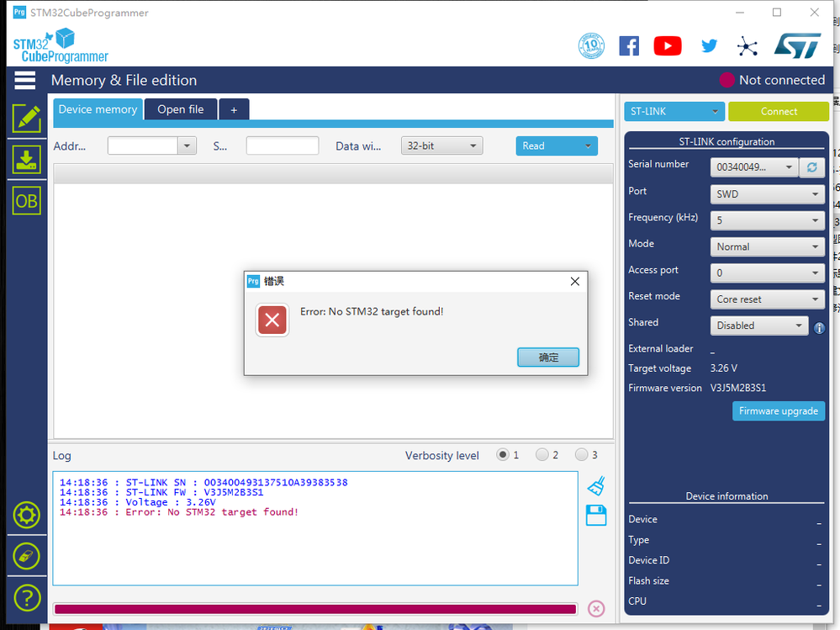Click red error icon in dialog
Viewport: 840px width, 630px height.
pyautogui.click(x=272, y=320)
